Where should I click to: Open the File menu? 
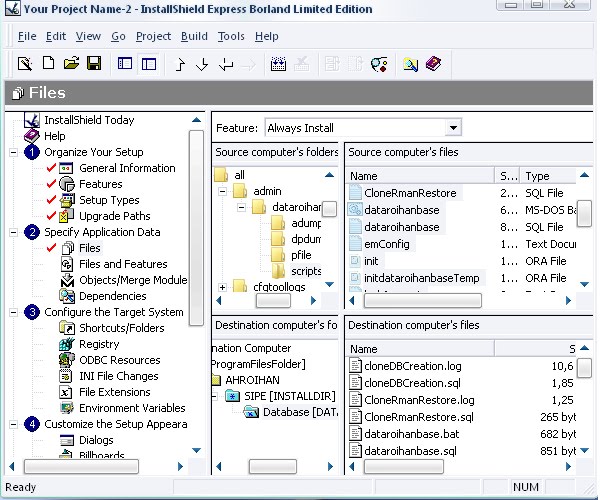(x=27, y=36)
